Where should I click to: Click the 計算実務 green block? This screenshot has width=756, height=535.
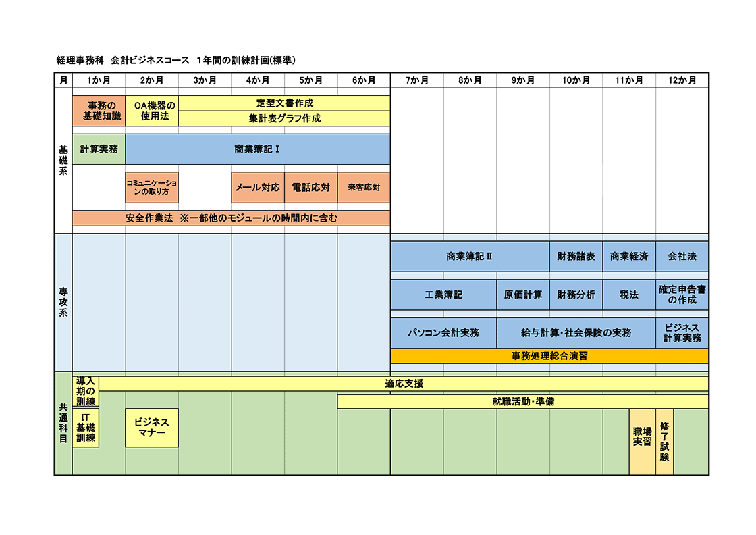(99, 149)
